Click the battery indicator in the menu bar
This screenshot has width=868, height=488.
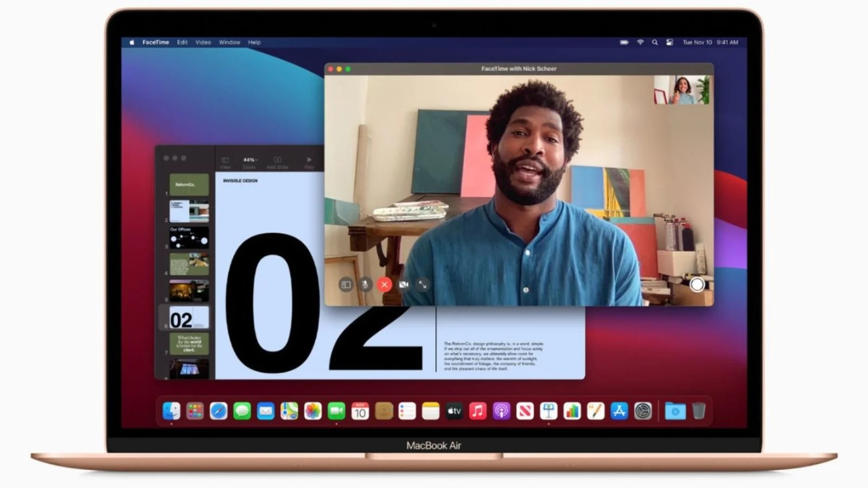(x=624, y=42)
